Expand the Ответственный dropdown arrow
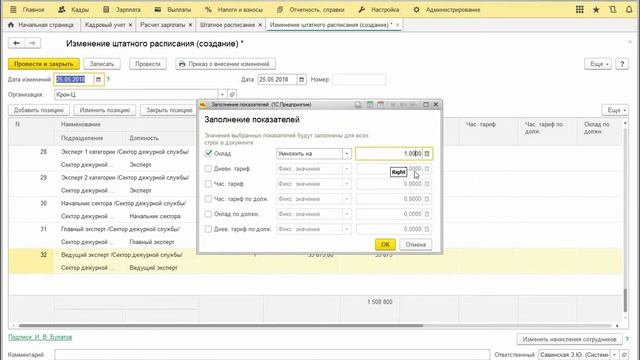The height and width of the screenshot is (360, 640). point(614,355)
